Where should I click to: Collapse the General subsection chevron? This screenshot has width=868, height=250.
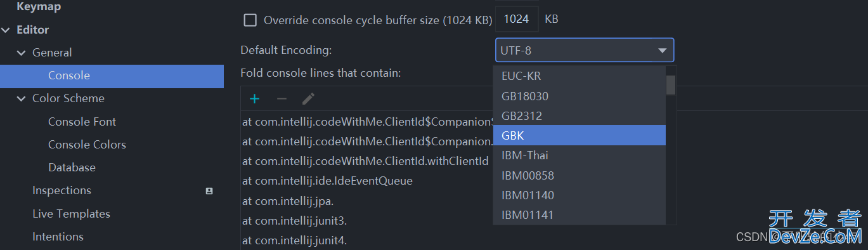pyautogui.click(x=22, y=53)
